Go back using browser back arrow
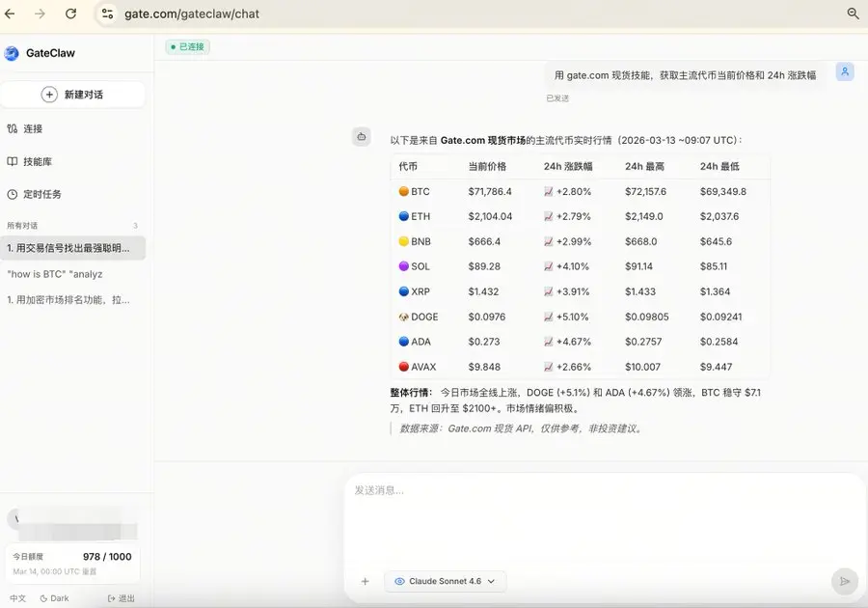 pos(10,14)
